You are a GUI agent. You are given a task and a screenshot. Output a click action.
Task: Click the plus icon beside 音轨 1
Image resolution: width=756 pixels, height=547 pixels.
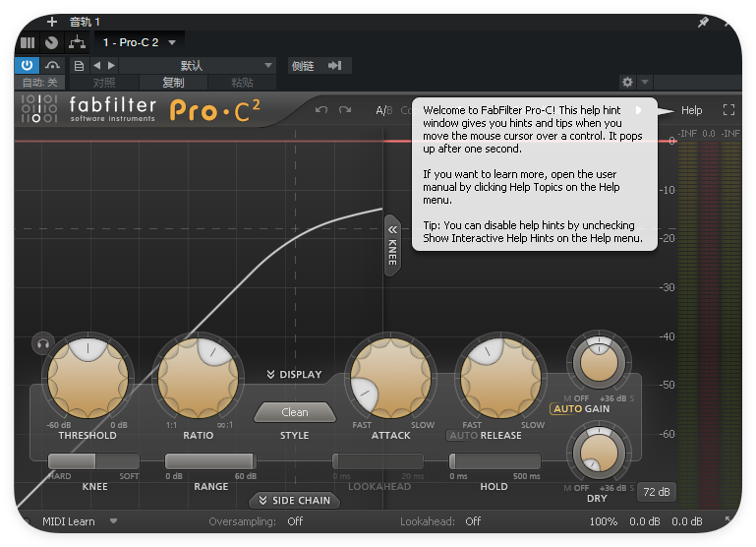(x=52, y=22)
